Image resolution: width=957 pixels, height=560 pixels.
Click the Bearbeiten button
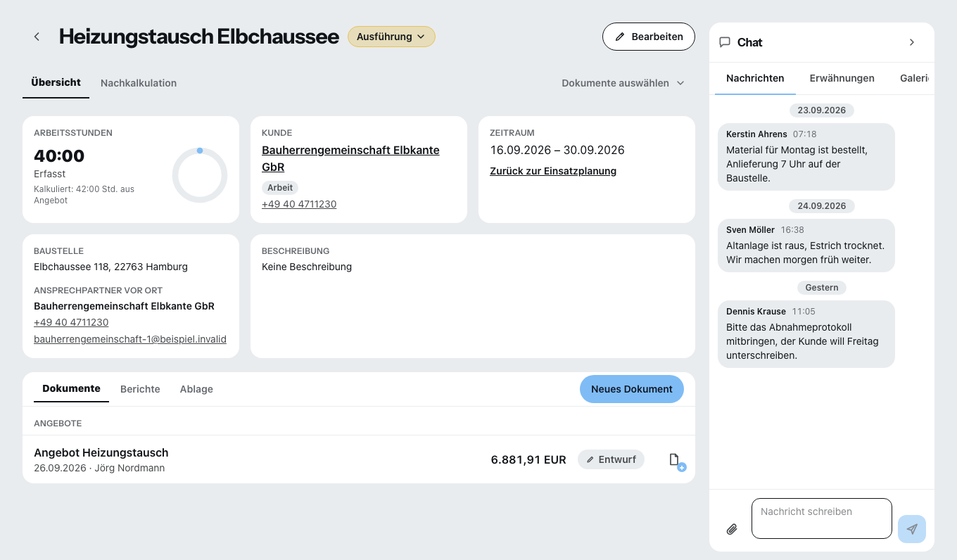tap(649, 37)
